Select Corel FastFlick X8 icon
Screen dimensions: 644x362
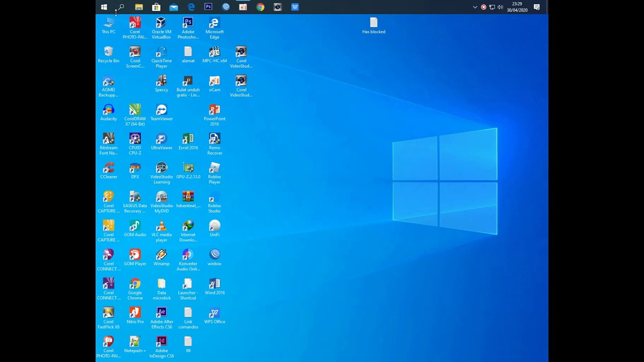(x=109, y=318)
